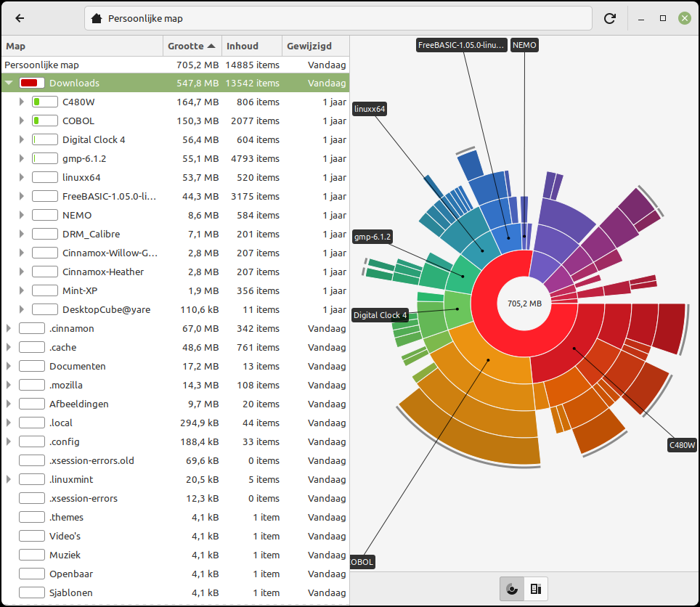This screenshot has width=700, height=607.
Task: Rescan the folder with the reload icon
Action: click(610, 18)
